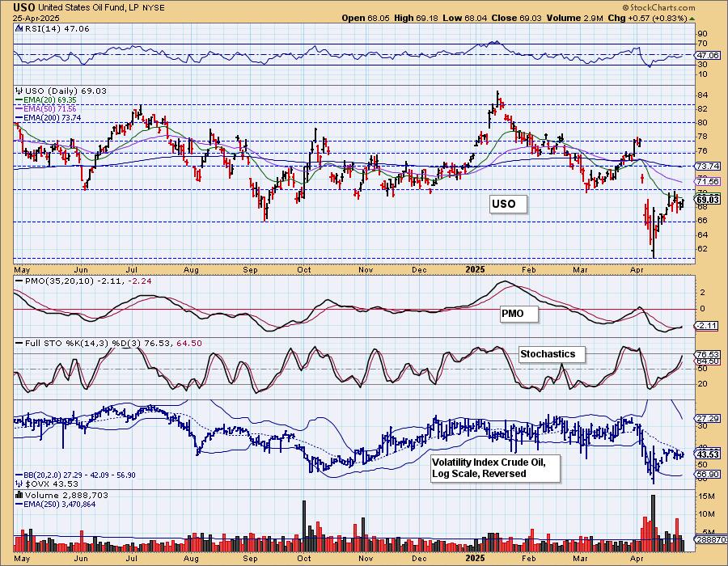Click the Sep label under the volume panel

point(250,559)
